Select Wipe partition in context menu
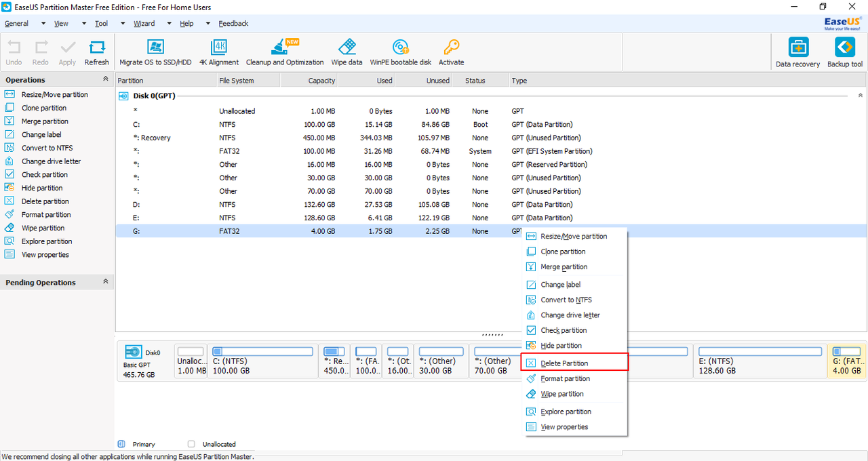Viewport: 868px width, 461px height. point(574,394)
